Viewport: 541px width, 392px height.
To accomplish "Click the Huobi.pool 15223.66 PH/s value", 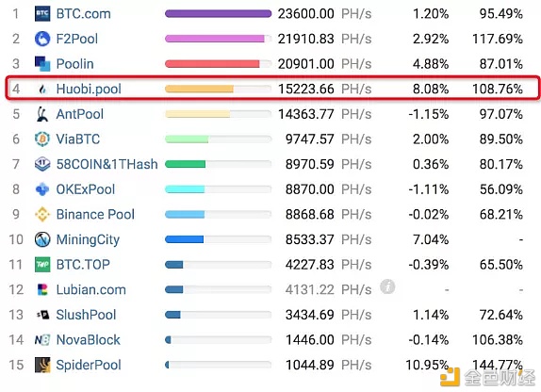I will tap(324, 89).
